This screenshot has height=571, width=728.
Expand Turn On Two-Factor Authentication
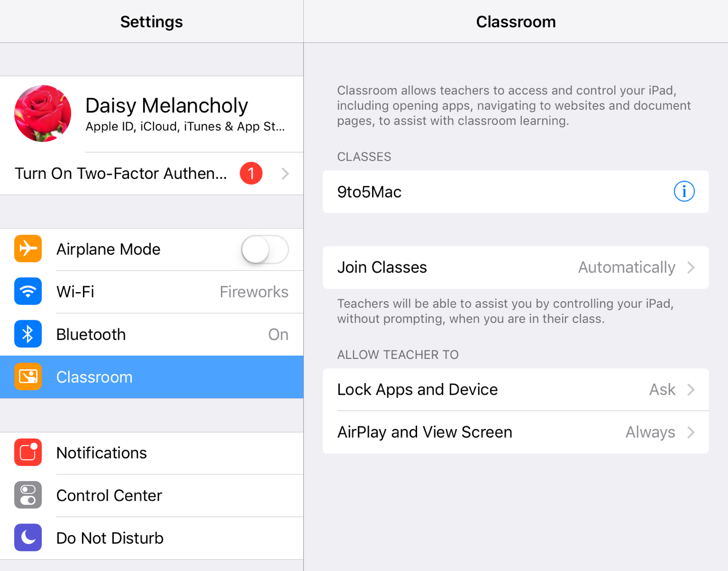click(x=285, y=173)
